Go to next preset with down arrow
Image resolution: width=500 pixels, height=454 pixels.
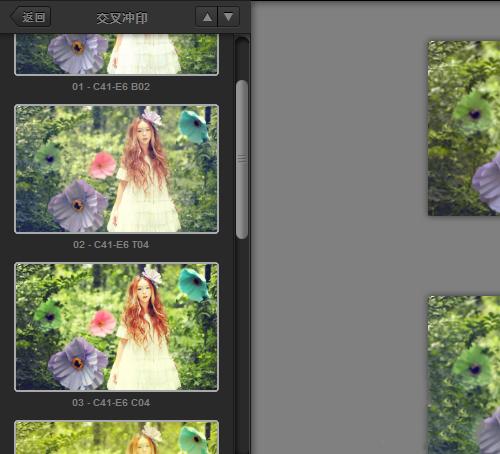(x=229, y=17)
